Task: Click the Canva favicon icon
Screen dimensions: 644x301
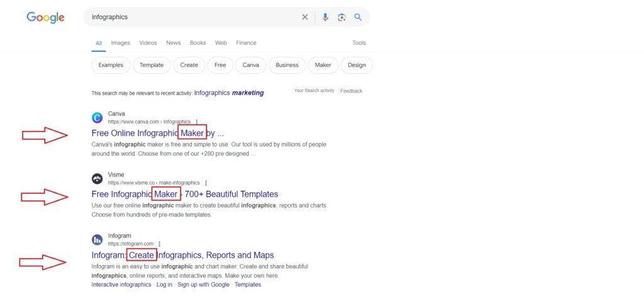Action: (97, 118)
